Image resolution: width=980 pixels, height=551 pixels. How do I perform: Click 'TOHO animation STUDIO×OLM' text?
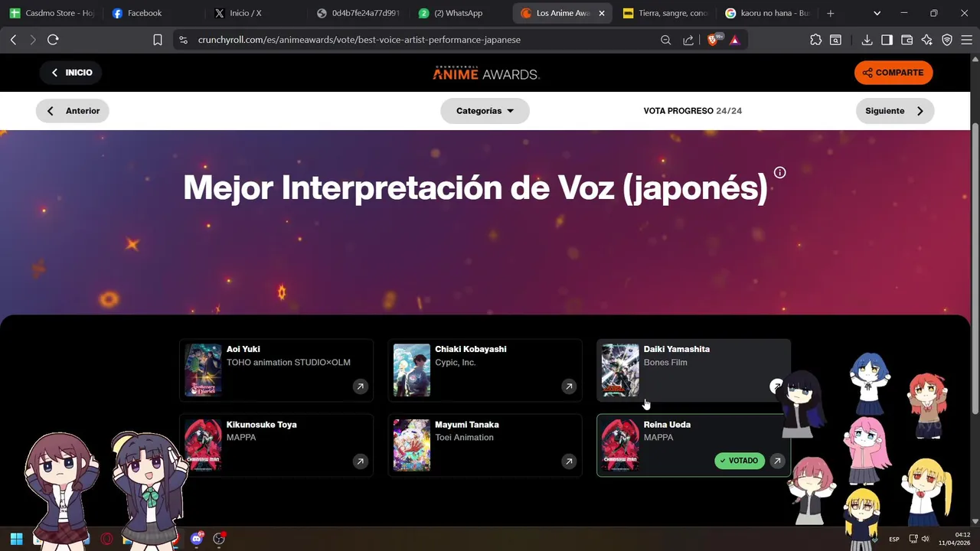pos(289,363)
